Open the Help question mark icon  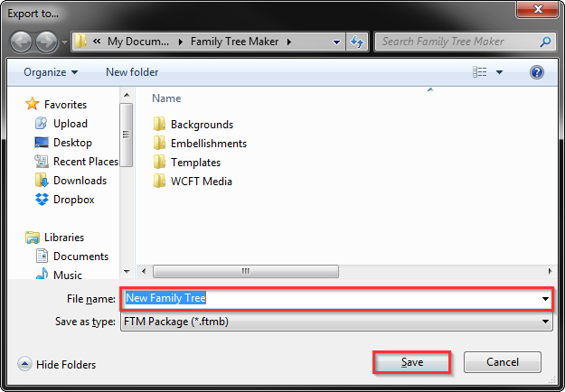(x=537, y=72)
